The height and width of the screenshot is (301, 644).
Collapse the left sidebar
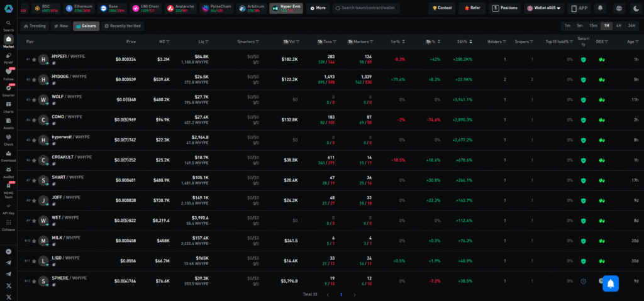pyautogui.click(x=9, y=224)
